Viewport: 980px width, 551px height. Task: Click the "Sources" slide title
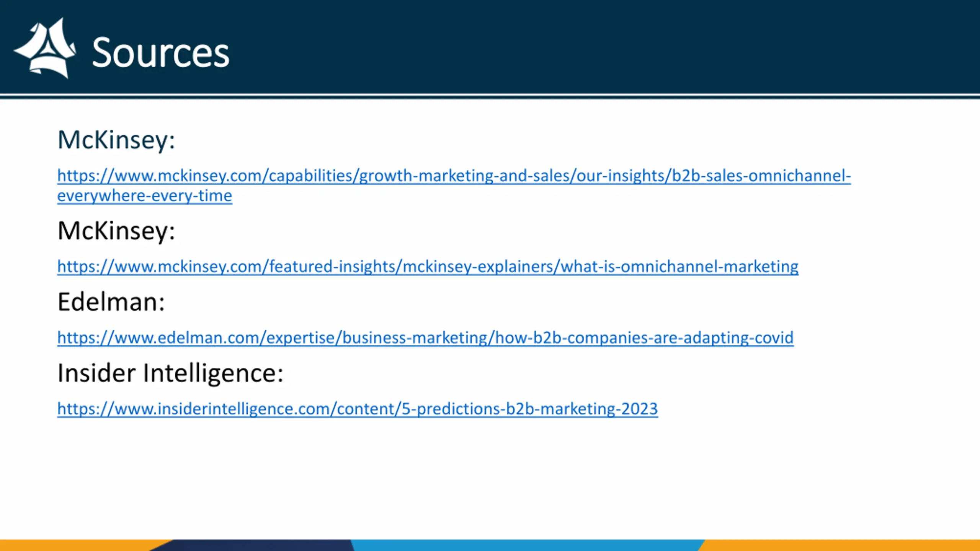point(160,53)
